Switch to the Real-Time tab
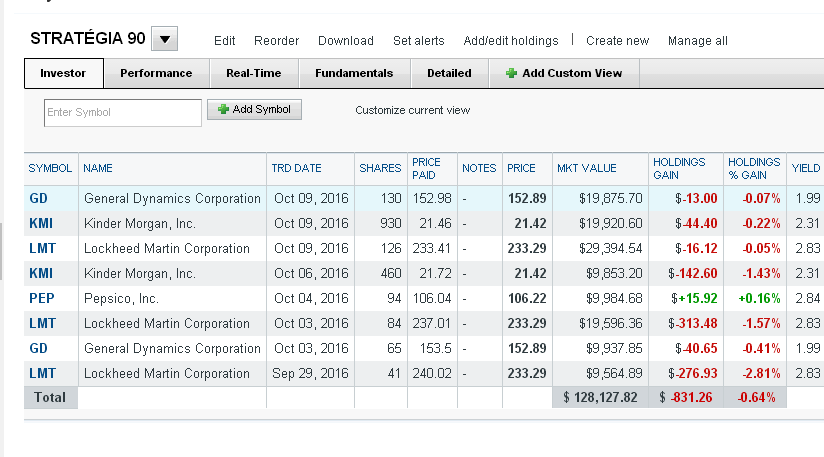The width and height of the screenshot is (824, 457). pos(254,73)
